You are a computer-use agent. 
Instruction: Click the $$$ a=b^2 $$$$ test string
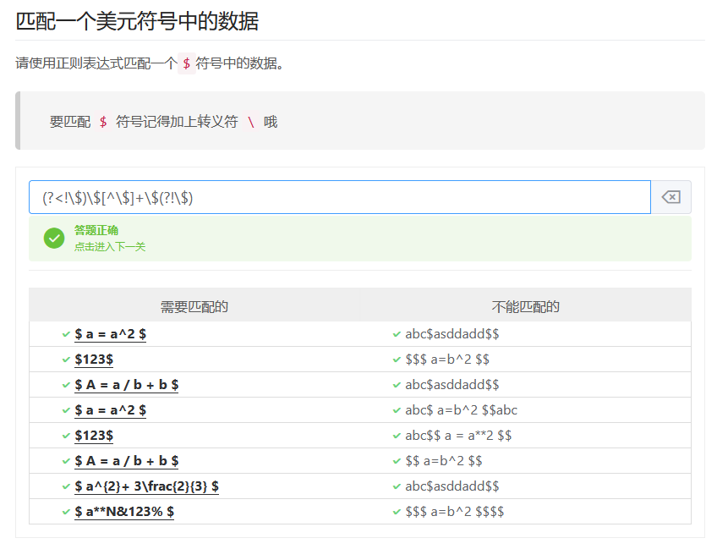point(455,512)
